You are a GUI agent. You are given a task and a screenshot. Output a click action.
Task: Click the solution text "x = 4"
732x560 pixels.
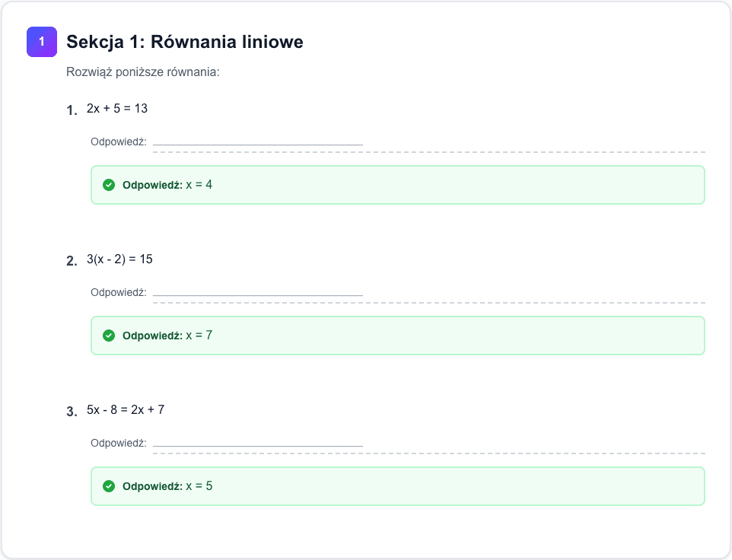point(199,185)
